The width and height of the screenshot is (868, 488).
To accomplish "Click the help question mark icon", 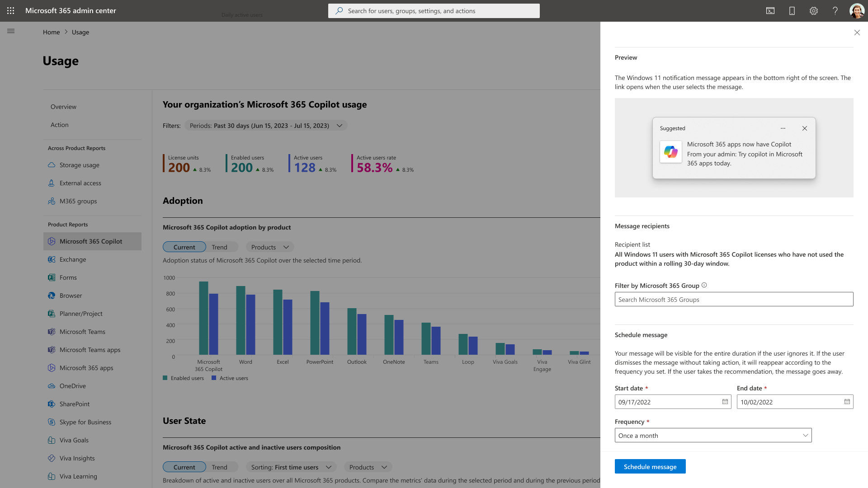I will pos(835,11).
